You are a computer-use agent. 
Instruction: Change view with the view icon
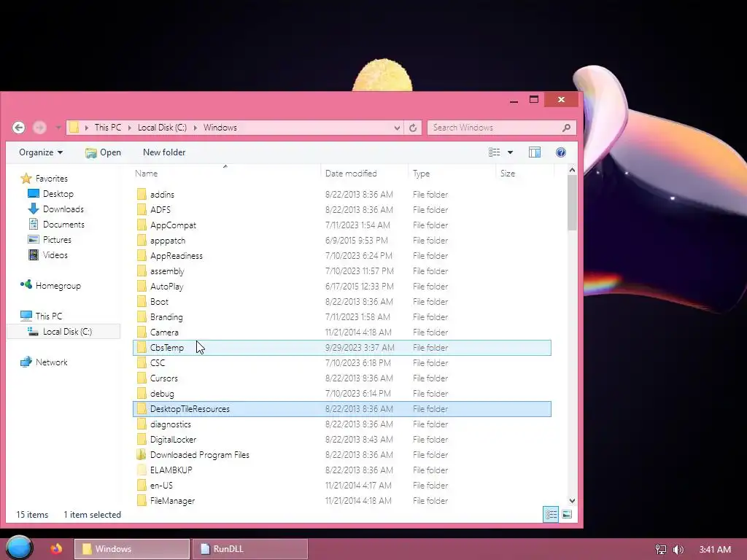pyautogui.click(x=495, y=152)
